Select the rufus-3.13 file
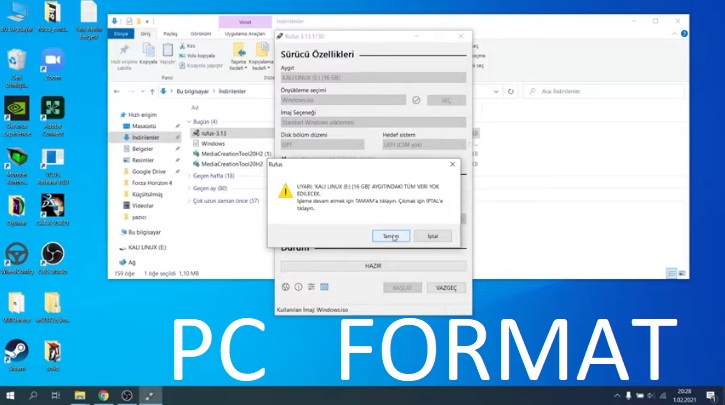The image size is (725, 405). [214, 133]
